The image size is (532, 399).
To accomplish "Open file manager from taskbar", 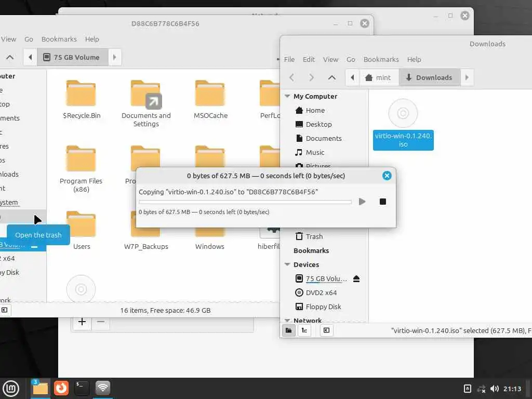I will pos(40,388).
